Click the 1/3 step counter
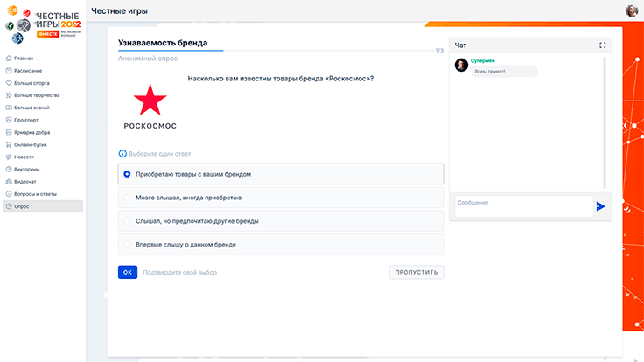The width and height of the screenshot is (644, 362). tap(439, 51)
